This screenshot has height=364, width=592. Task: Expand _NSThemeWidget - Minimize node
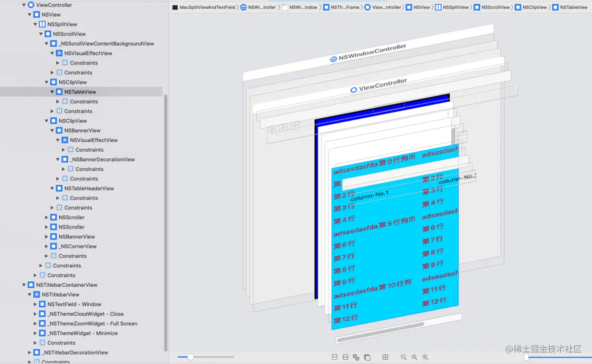[x=35, y=333]
